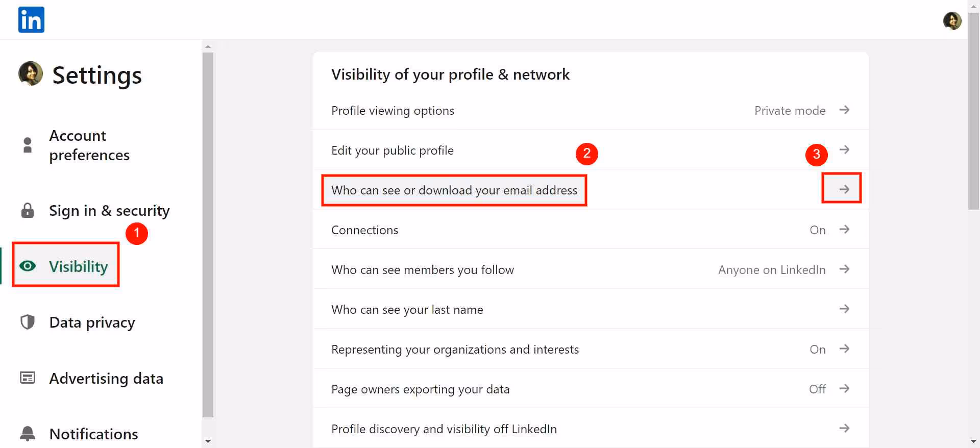Click the LinkedIn logo in the top bar
This screenshot has width=980, height=448.
pos(31,19)
